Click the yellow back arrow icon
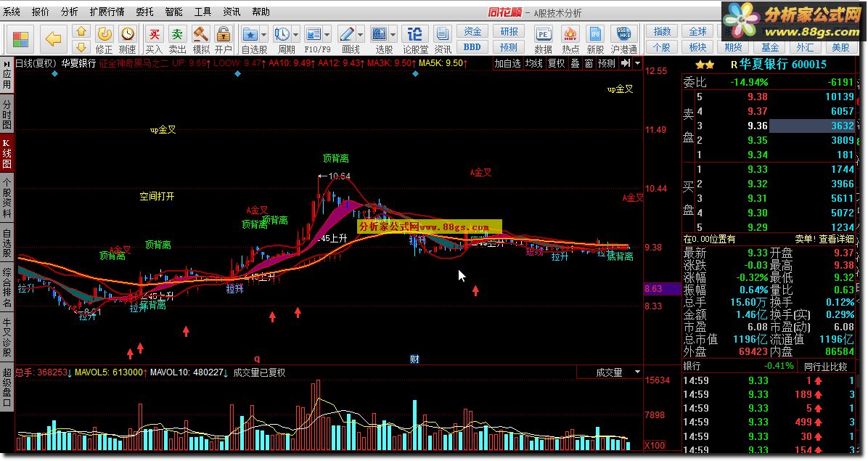The width and height of the screenshot is (868, 461). [53, 39]
